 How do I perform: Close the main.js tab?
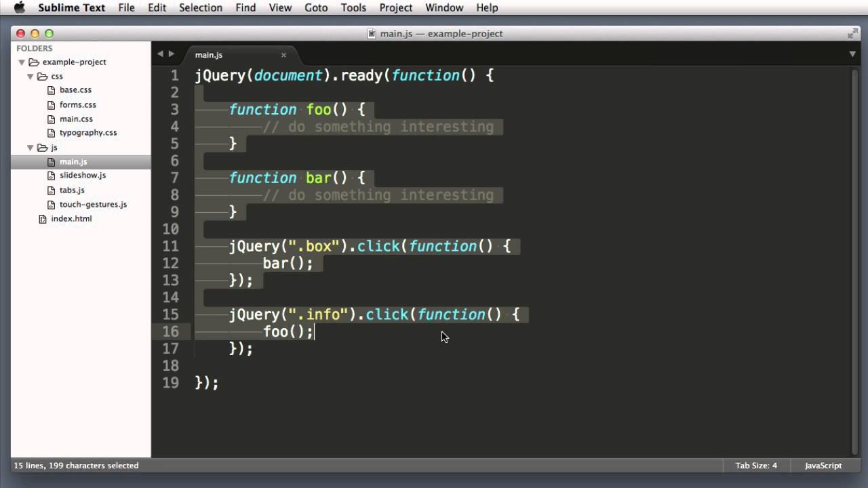(283, 55)
